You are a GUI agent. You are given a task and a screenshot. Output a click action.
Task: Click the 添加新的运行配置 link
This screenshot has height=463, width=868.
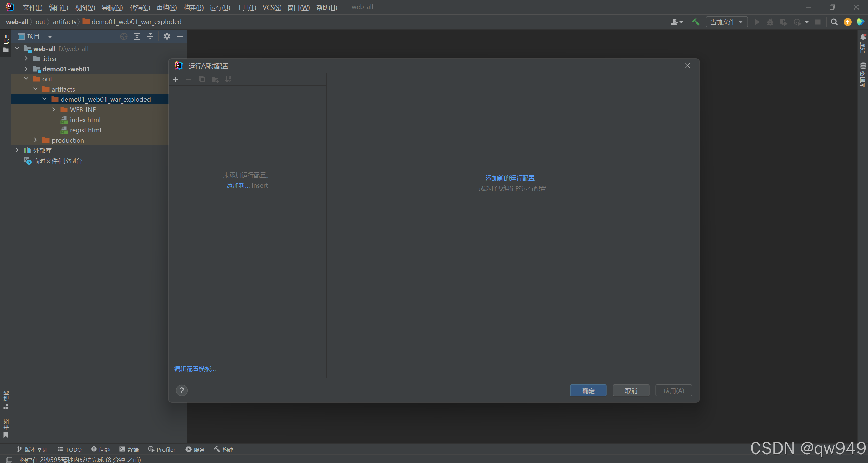(x=512, y=178)
